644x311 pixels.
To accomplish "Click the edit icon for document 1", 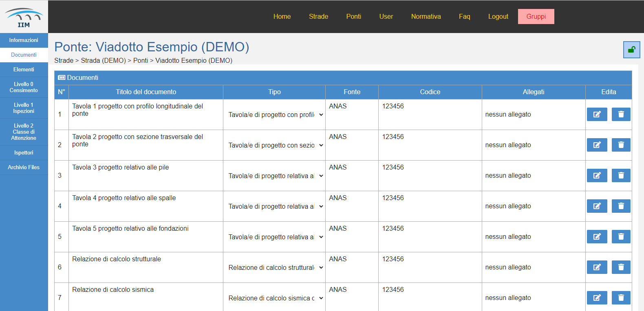I will [597, 115].
